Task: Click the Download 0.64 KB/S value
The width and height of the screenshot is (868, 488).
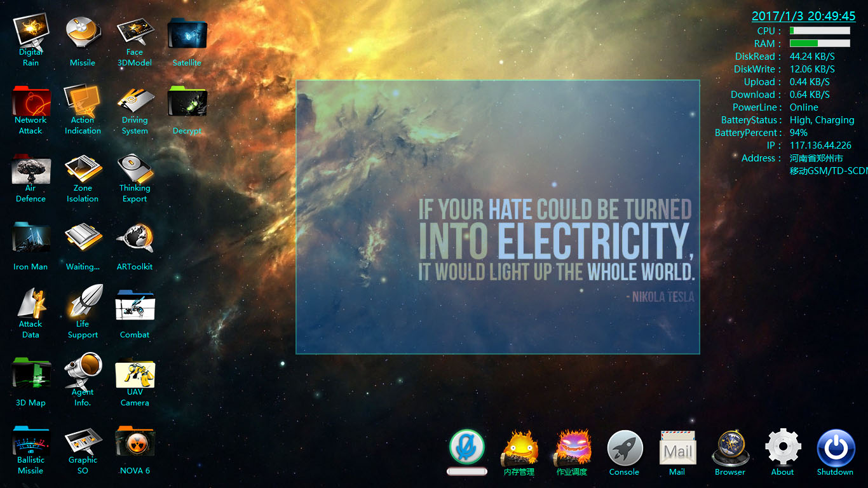Action: [x=810, y=95]
